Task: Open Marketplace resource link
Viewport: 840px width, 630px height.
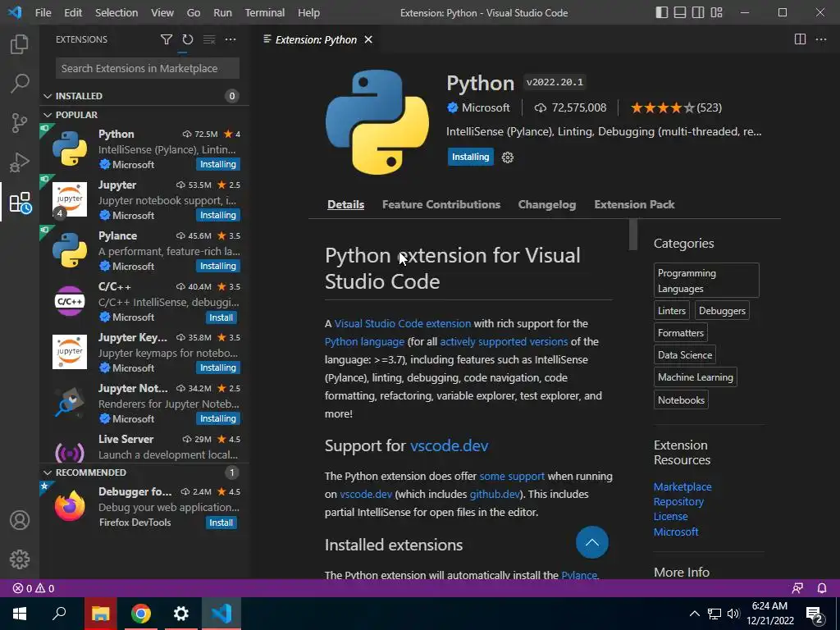Action: coord(682,487)
